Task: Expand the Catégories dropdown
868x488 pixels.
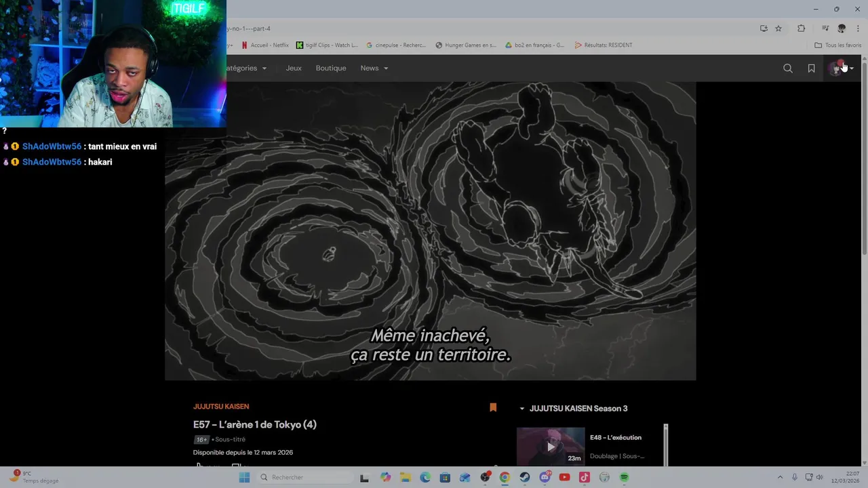Action: pyautogui.click(x=247, y=68)
